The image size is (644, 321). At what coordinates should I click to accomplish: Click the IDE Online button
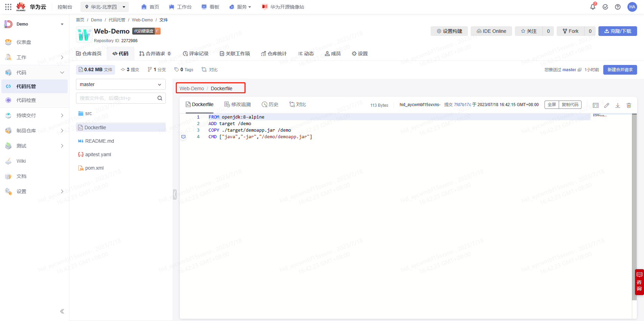tap(491, 31)
